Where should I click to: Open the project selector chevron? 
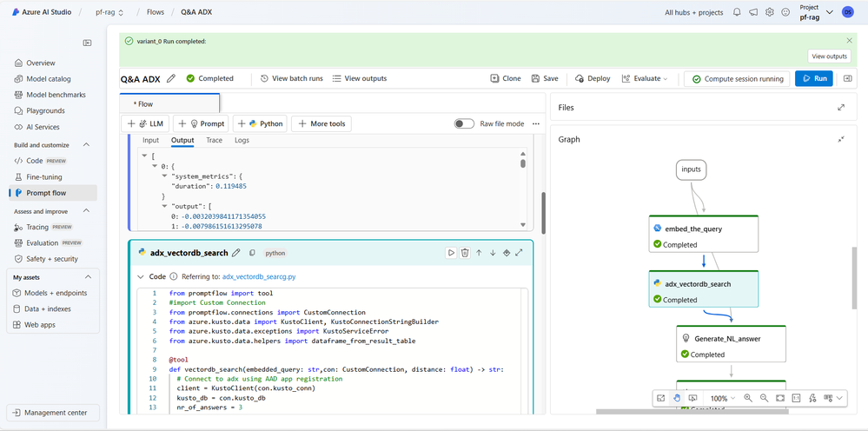[x=829, y=12]
